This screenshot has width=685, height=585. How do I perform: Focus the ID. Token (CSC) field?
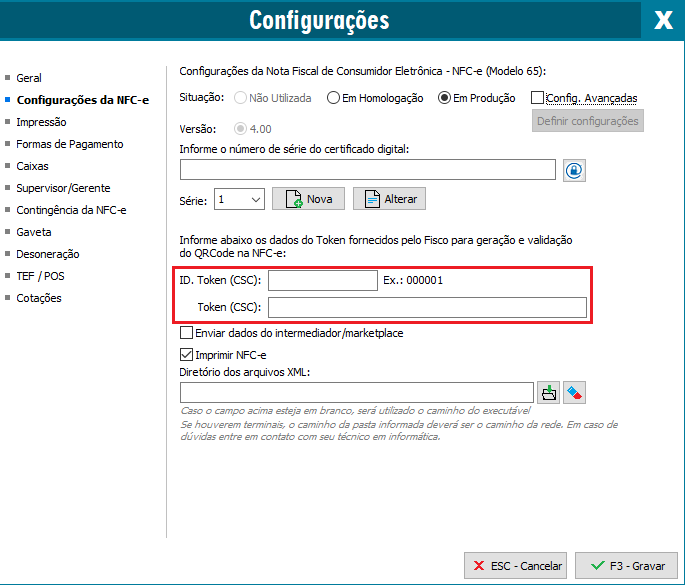(322, 281)
